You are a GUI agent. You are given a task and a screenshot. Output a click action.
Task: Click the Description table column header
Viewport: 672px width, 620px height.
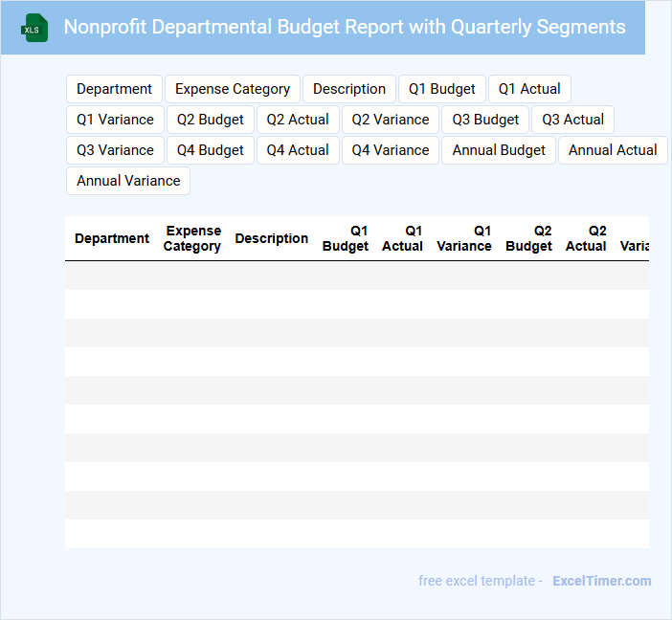coord(271,238)
